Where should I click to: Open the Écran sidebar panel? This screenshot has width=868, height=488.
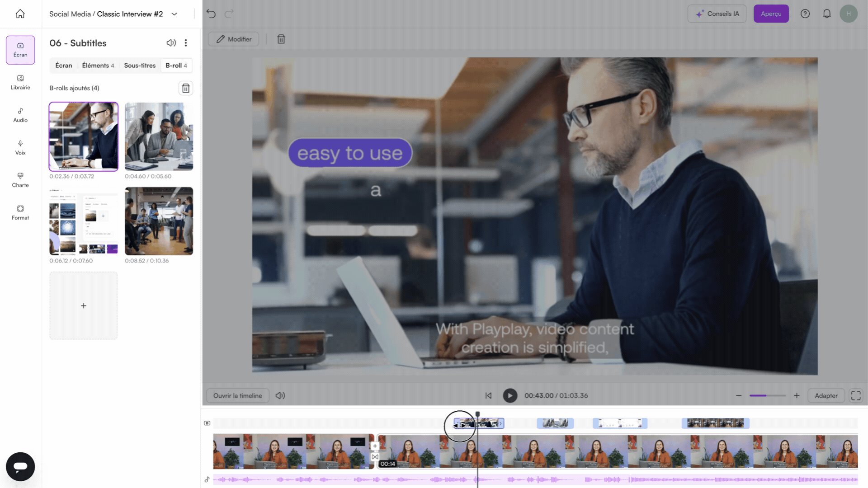pyautogui.click(x=20, y=50)
